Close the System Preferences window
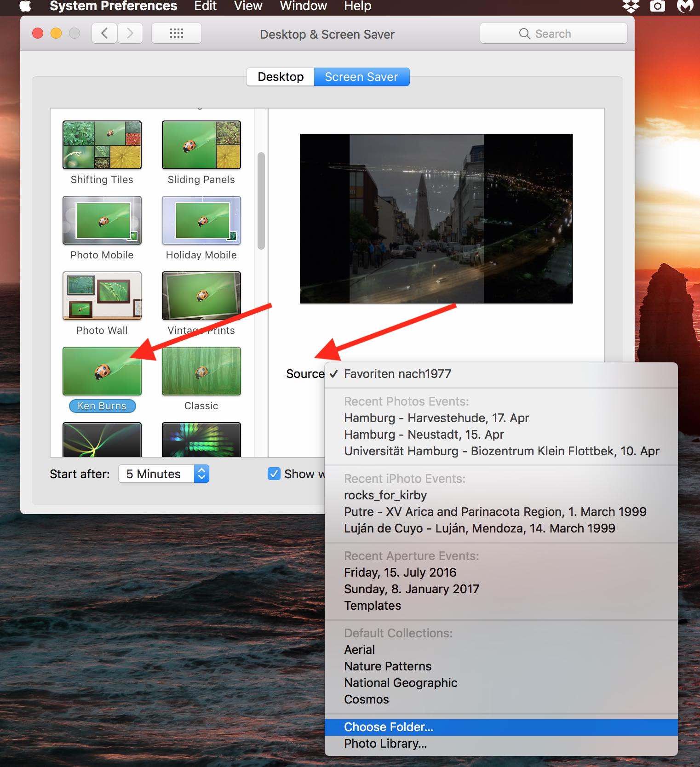This screenshot has width=700, height=767. 38,33
